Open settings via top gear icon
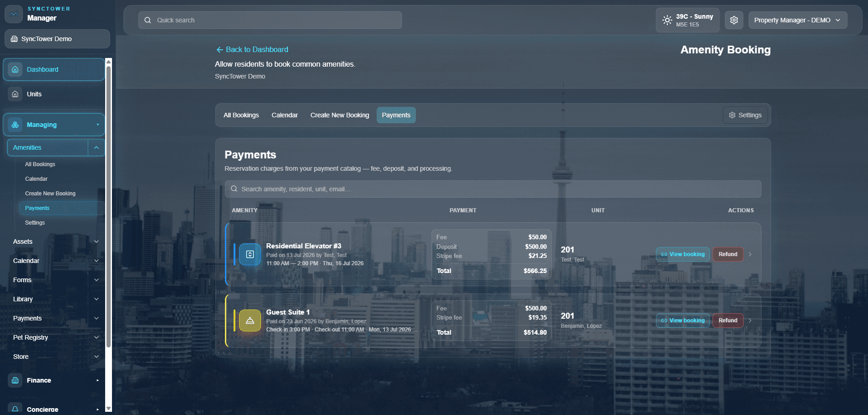Viewport: 868px width, 415px height. point(734,20)
